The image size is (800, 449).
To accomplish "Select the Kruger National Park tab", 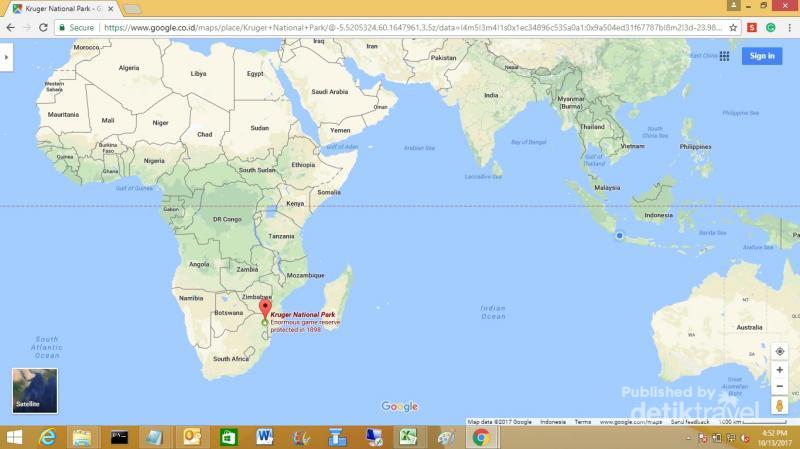I will point(60,8).
